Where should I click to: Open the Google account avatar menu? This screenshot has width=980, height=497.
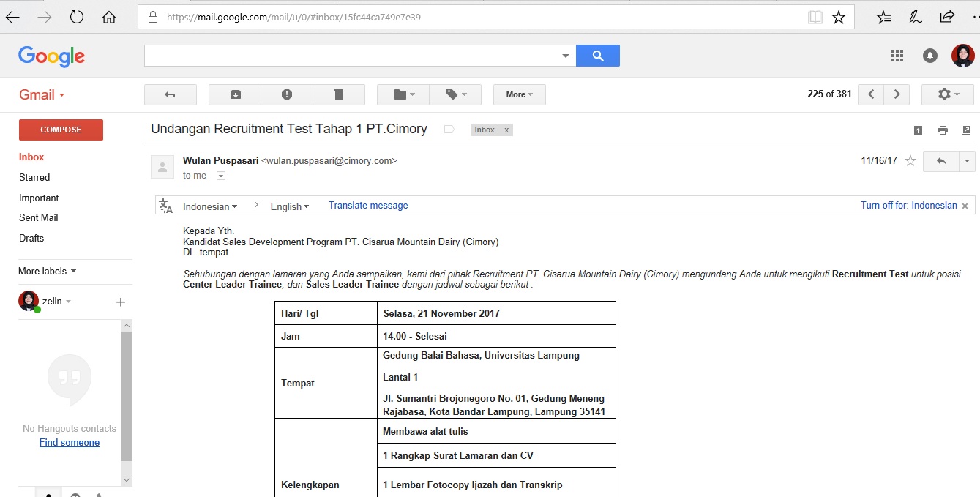click(963, 56)
